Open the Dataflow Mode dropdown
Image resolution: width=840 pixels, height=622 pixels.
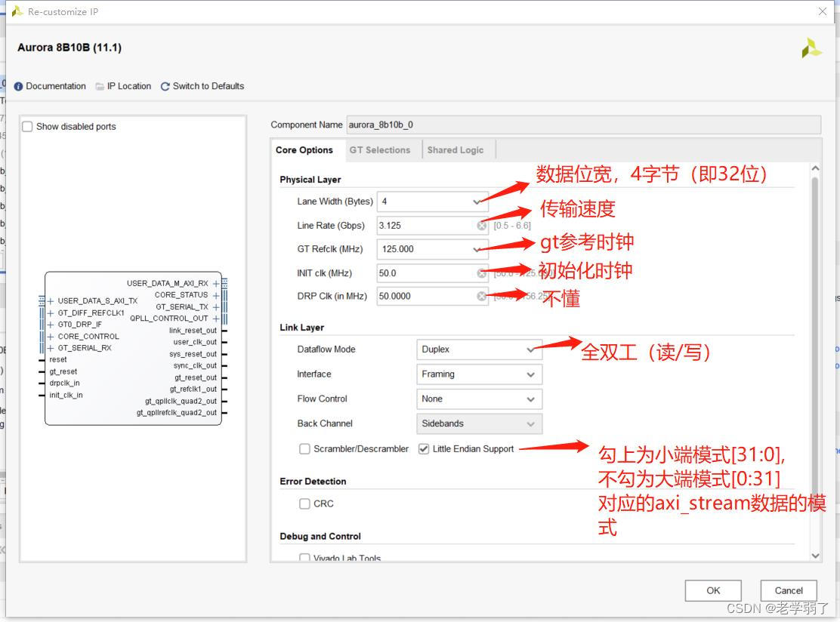(x=479, y=349)
